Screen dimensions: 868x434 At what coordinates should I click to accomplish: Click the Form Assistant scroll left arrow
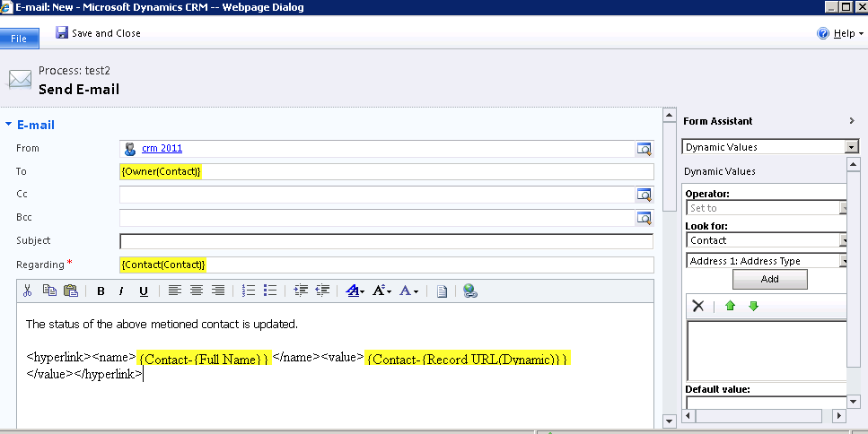point(688,415)
